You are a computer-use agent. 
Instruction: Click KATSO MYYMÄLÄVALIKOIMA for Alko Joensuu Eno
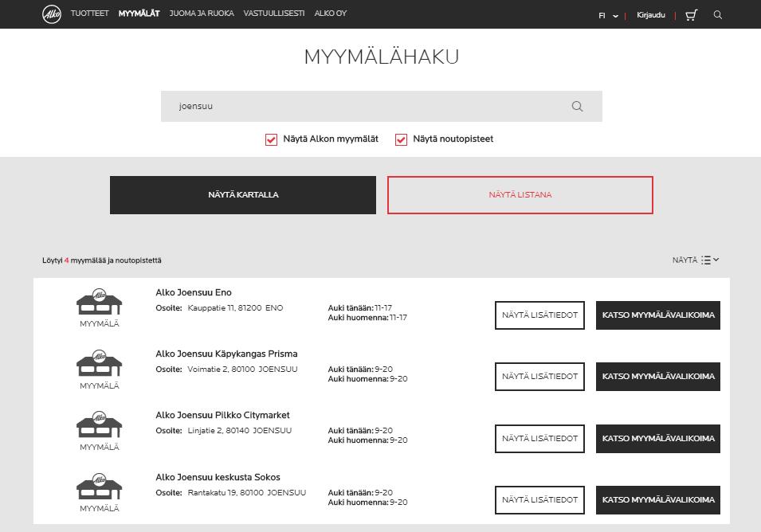coord(658,315)
